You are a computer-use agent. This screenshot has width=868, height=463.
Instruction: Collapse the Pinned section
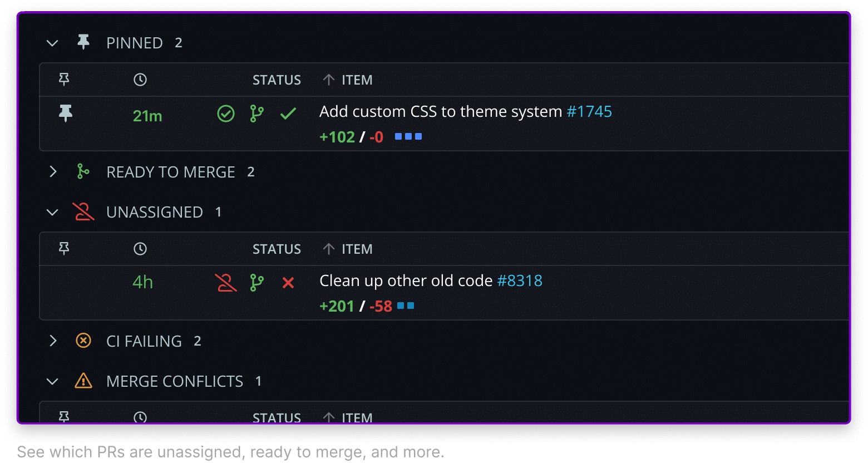coord(52,43)
